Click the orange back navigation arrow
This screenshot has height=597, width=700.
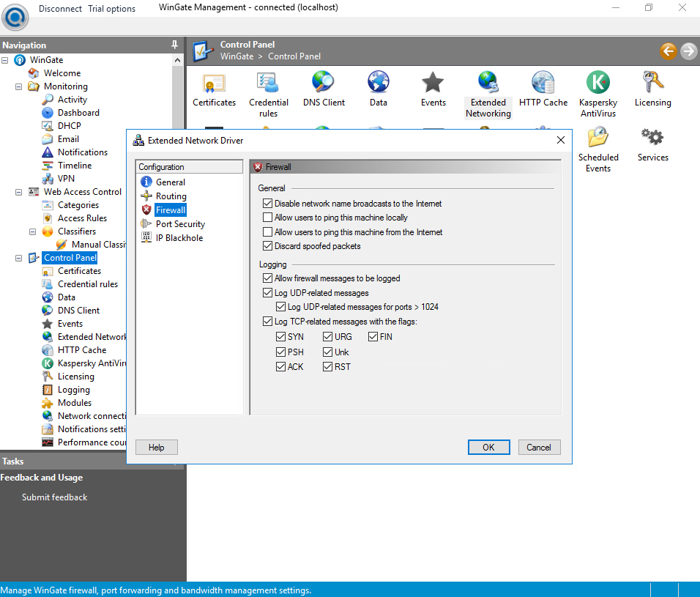coord(668,51)
